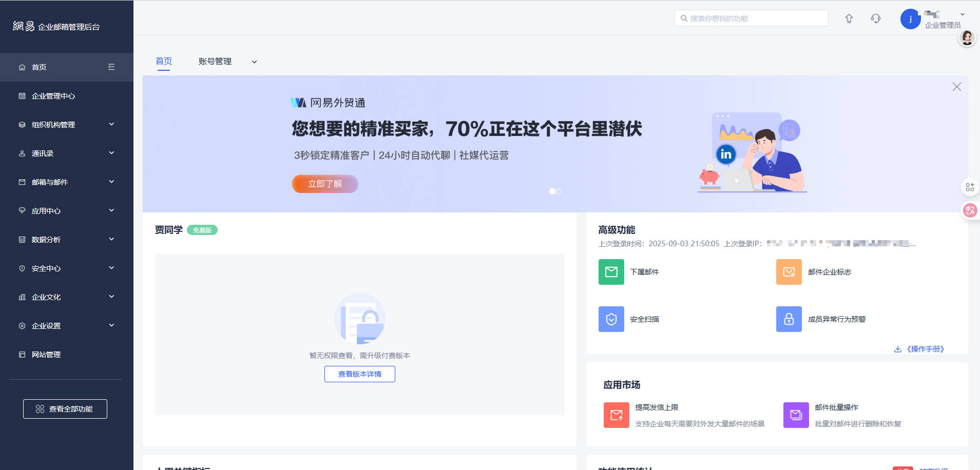Click the 企业设置 gear icon

22,326
